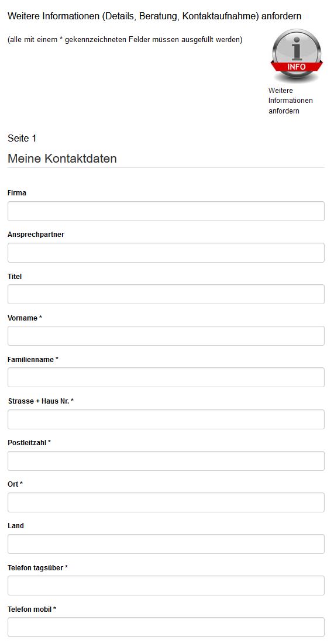Place cursor in Familienname field
This screenshot has width=334, height=644.
[166, 377]
